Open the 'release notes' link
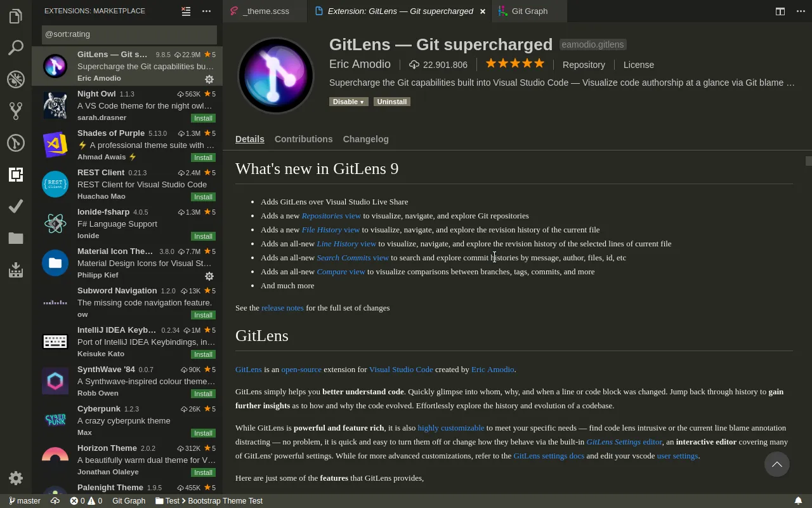The width and height of the screenshot is (812, 508). coord(282,308)
